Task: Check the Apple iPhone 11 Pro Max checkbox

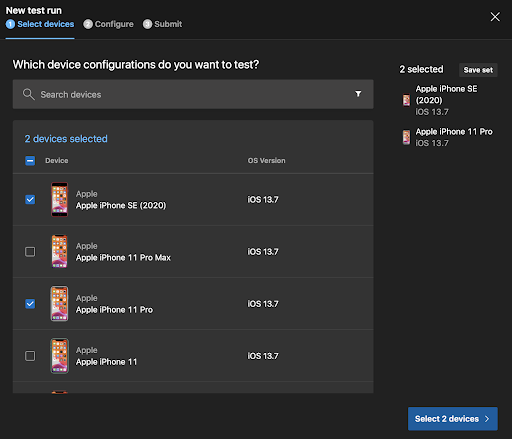Action: [x=30, y=251]
